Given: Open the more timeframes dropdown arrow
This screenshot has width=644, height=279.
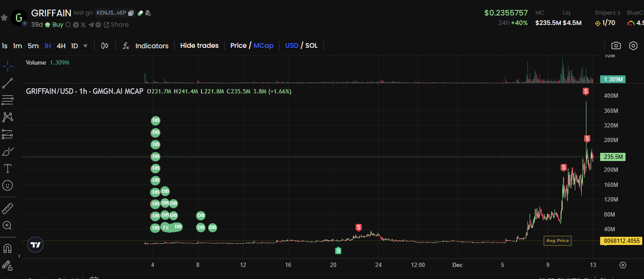Looking at the screenshot, I should pos(86,46).
